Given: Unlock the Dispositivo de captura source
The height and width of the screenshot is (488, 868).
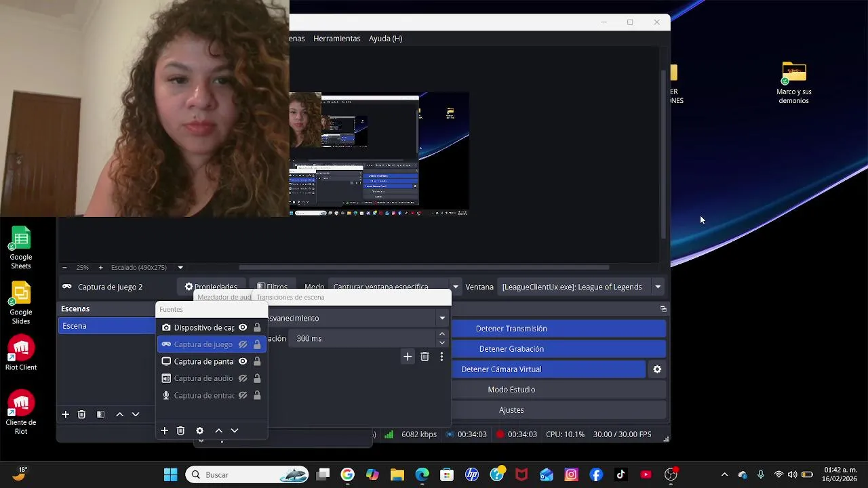Looking at the screenshot, I should (257, 327).
